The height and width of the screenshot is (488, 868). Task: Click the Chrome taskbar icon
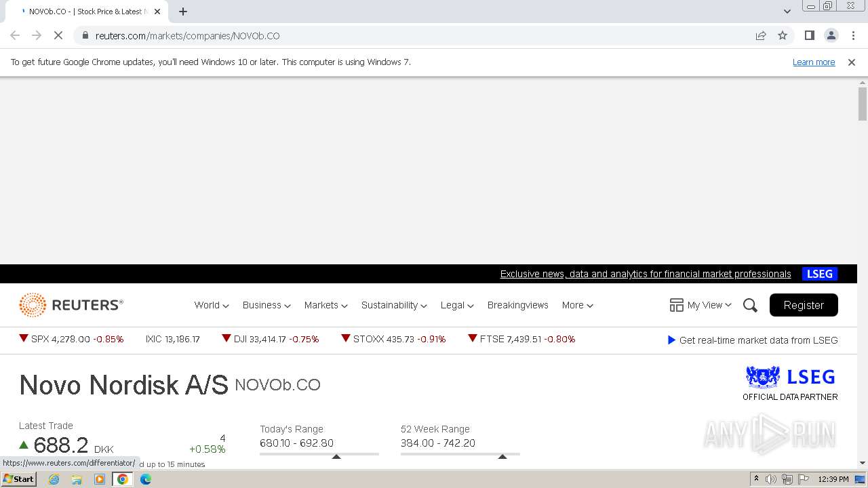coord(123,479)
